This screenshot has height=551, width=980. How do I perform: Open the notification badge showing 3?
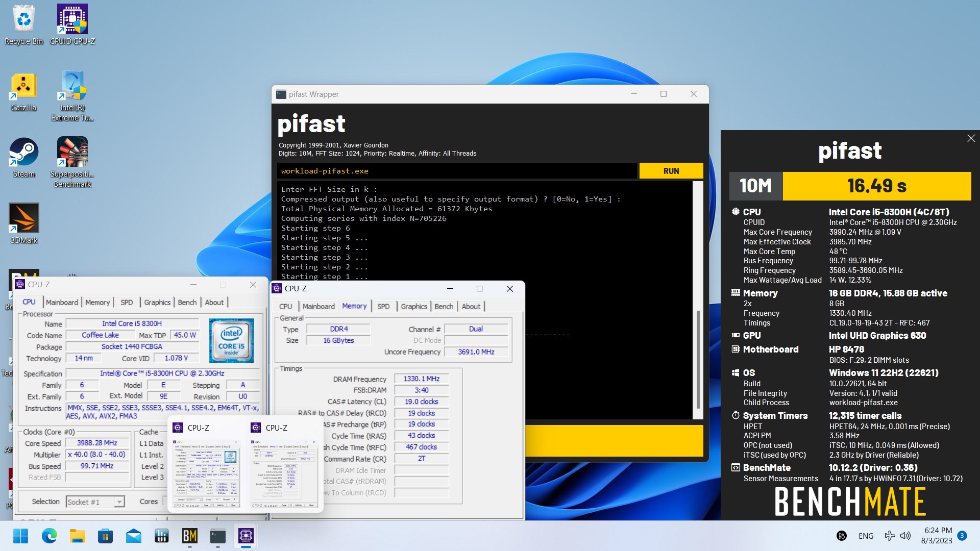[x=962, y=536]
